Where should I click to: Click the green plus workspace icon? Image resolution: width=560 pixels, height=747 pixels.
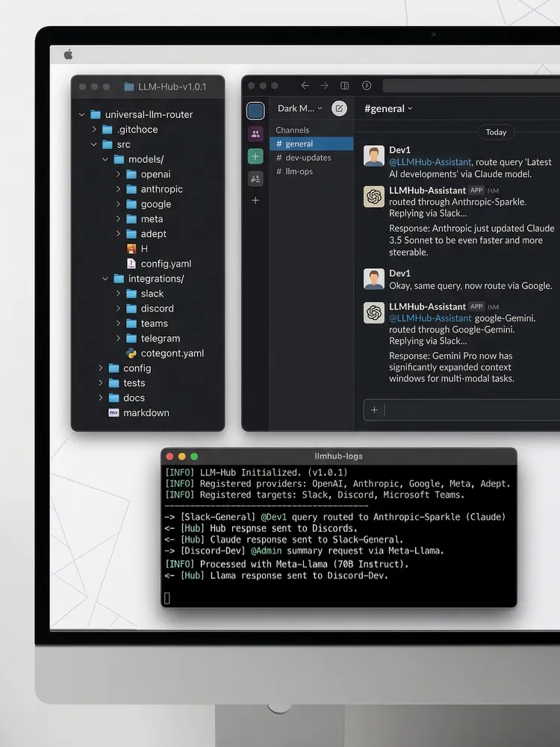click(x=255, y=156)
